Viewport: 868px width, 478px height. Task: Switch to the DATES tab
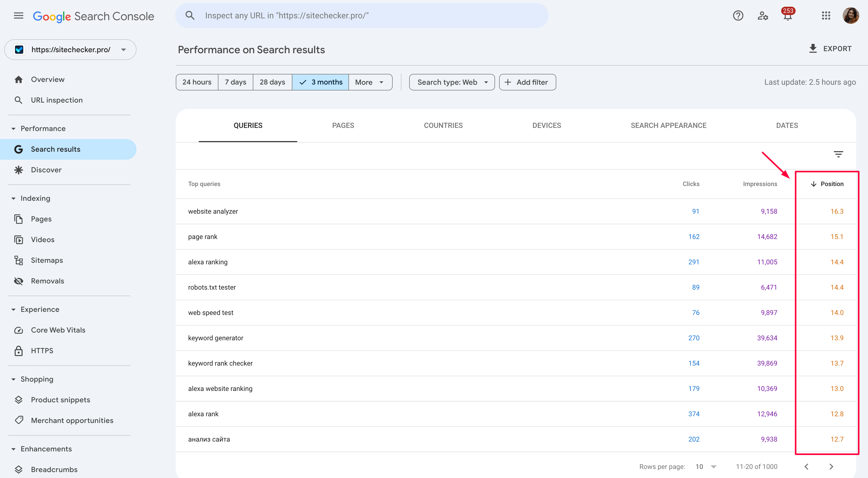(787, 125)
